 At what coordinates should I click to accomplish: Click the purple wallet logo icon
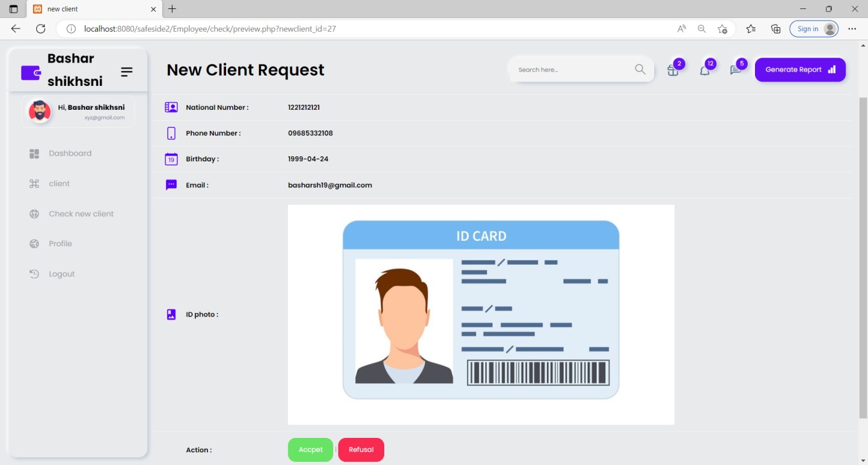pyautogui.click(x=30, y=72)
